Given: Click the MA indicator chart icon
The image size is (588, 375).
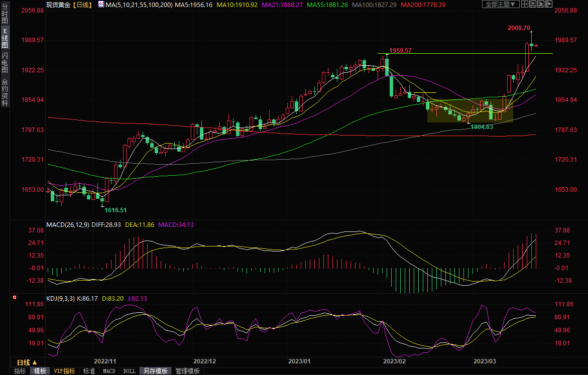Looking at the screenshot, I should coord(101,4).
